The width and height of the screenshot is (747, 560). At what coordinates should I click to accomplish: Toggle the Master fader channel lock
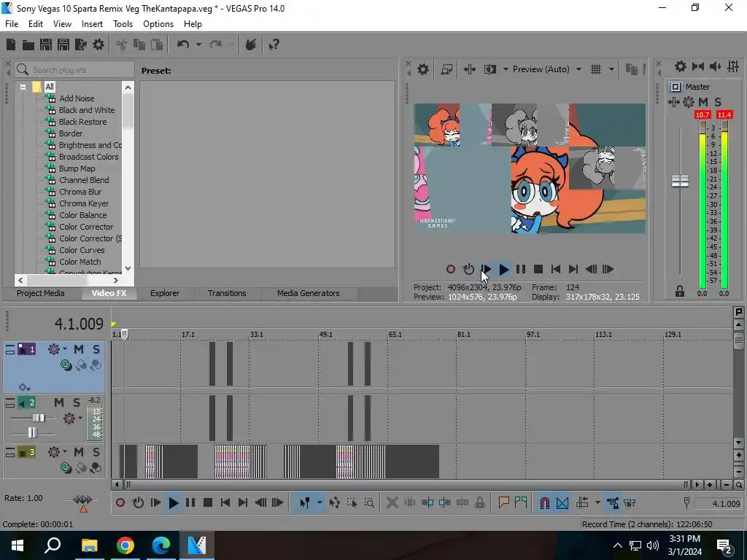679,290
